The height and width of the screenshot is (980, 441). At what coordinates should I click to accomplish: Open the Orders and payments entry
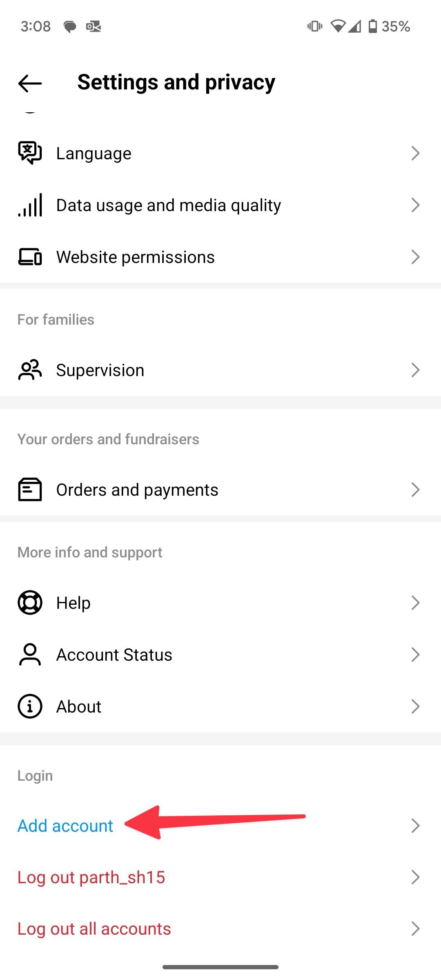click(220, 490)
